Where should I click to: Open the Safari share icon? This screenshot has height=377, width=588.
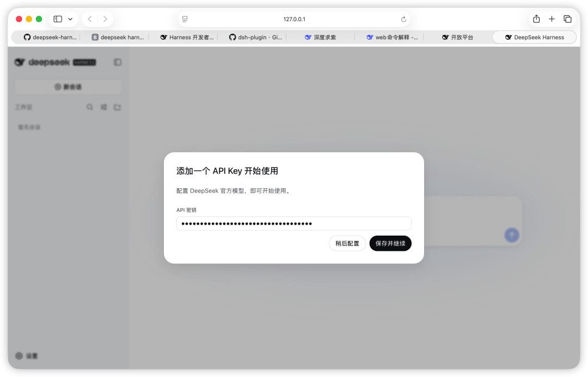536,18
